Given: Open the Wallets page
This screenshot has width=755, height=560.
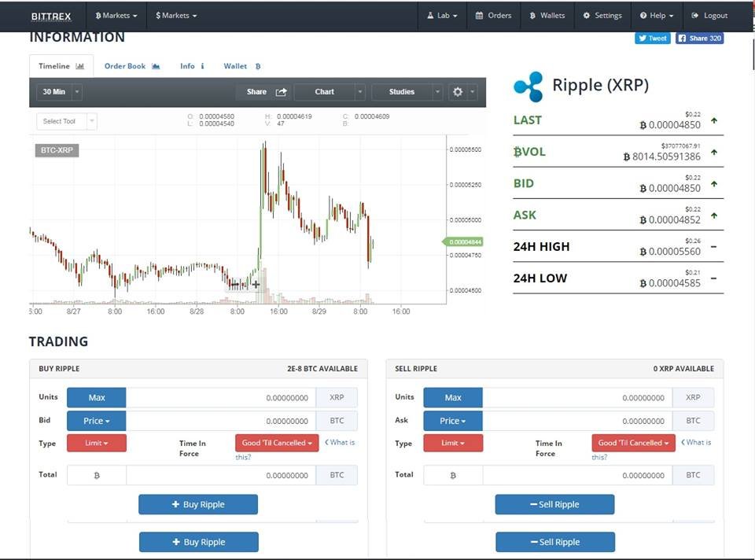Looking at the screenshot, I should 547,16.
